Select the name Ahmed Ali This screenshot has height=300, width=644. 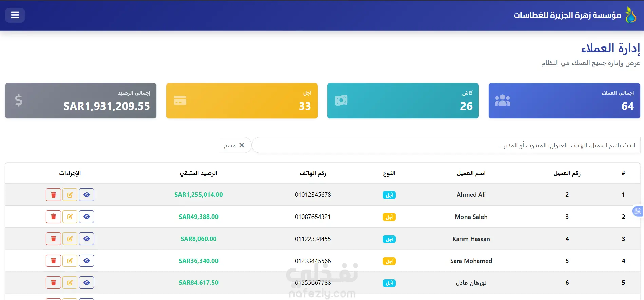coord(471,195)
